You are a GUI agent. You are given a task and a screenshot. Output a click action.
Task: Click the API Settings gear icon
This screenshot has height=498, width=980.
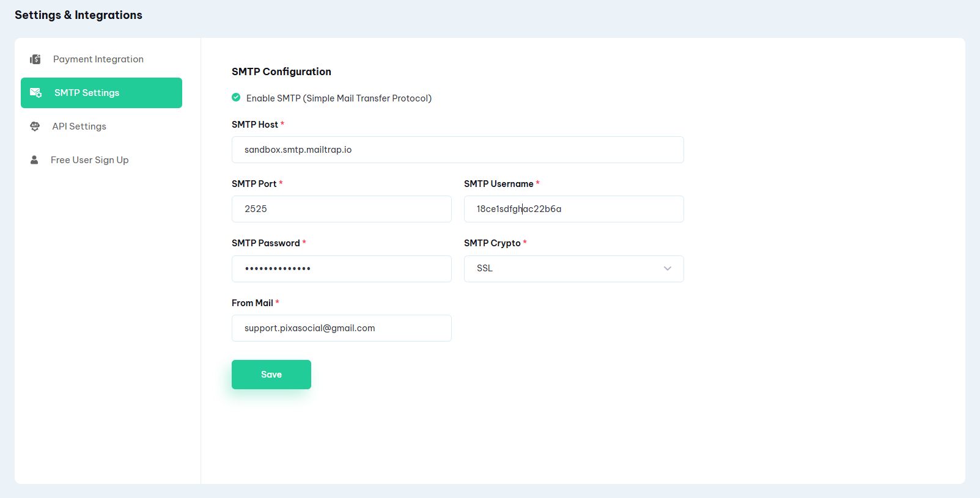[35, 126]
